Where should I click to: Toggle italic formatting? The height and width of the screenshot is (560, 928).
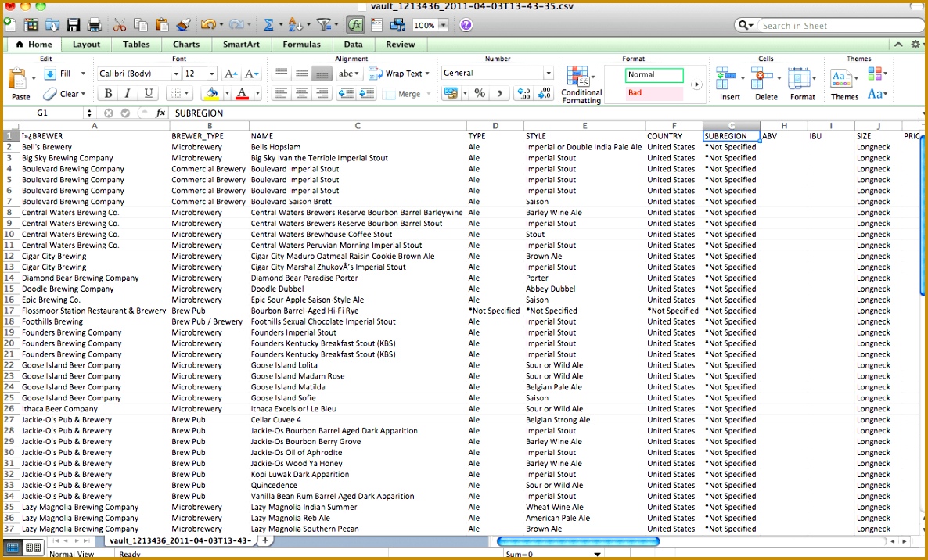128,93
